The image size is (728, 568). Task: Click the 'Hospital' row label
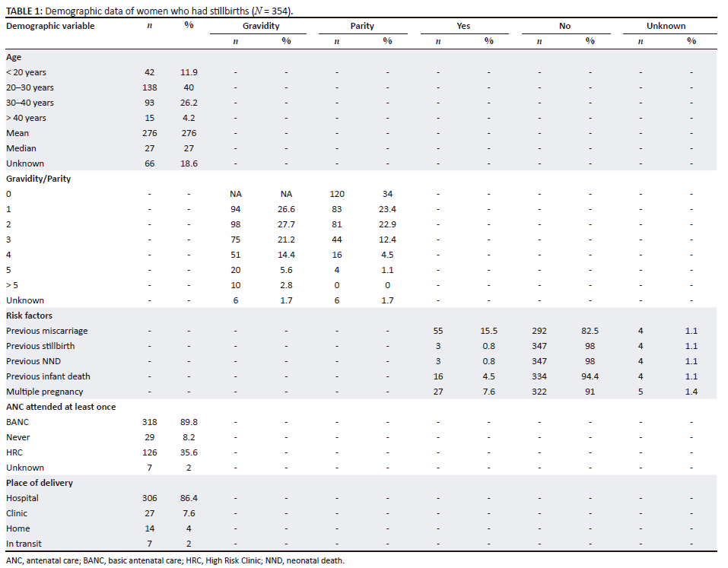pos(22,498)
